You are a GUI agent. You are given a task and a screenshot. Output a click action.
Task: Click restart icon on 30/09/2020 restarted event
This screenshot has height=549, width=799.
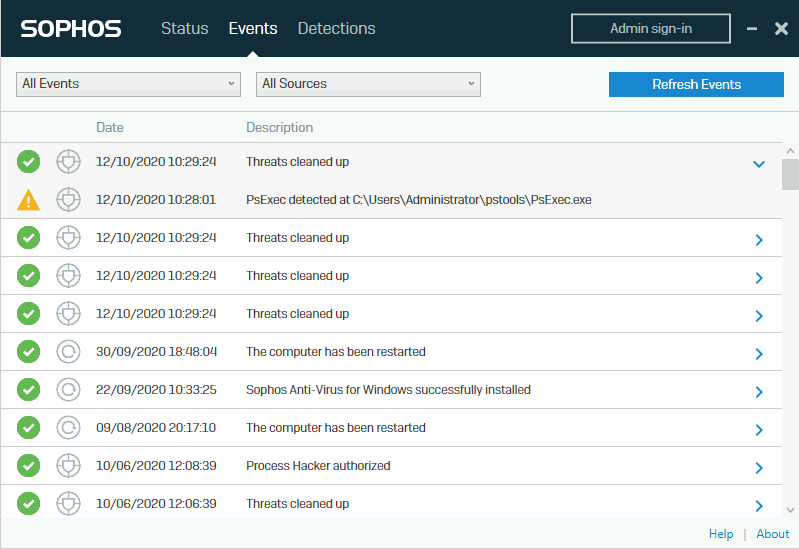pos(68,352)
